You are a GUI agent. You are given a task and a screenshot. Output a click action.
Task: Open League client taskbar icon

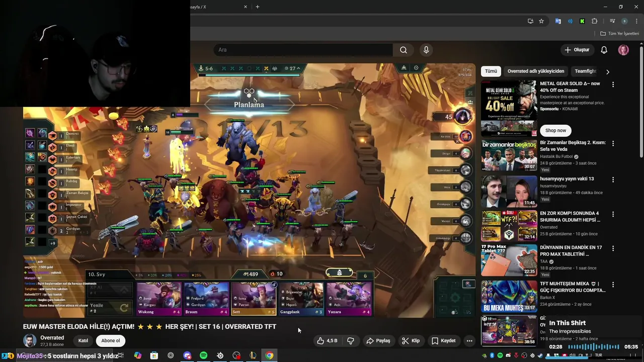point(253,355)
